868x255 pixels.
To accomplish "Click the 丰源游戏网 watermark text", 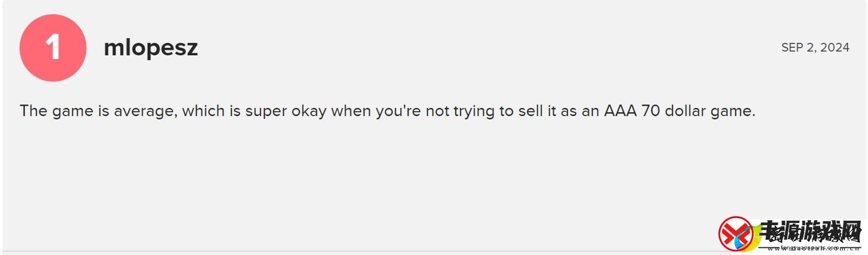I will [x=810, y=232].
